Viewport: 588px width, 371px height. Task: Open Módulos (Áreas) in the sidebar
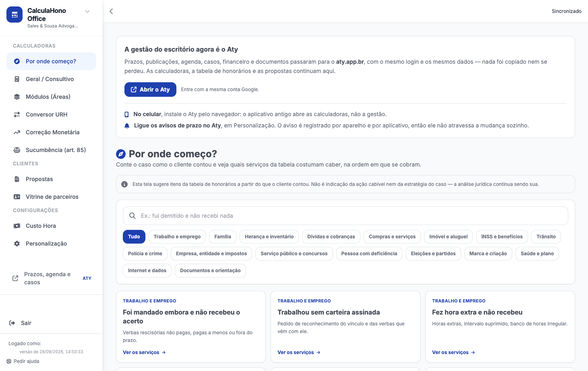click(x=51, y=97)
